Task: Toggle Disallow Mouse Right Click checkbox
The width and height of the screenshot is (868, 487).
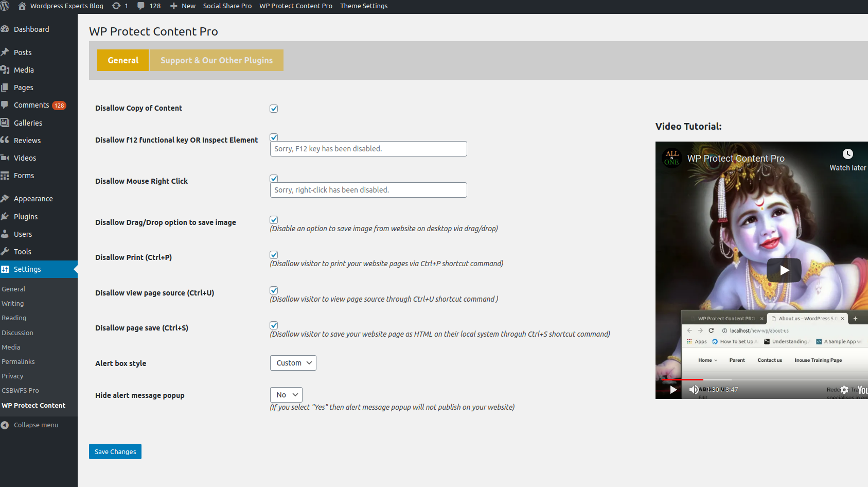Action: click(x=274, y=179)
